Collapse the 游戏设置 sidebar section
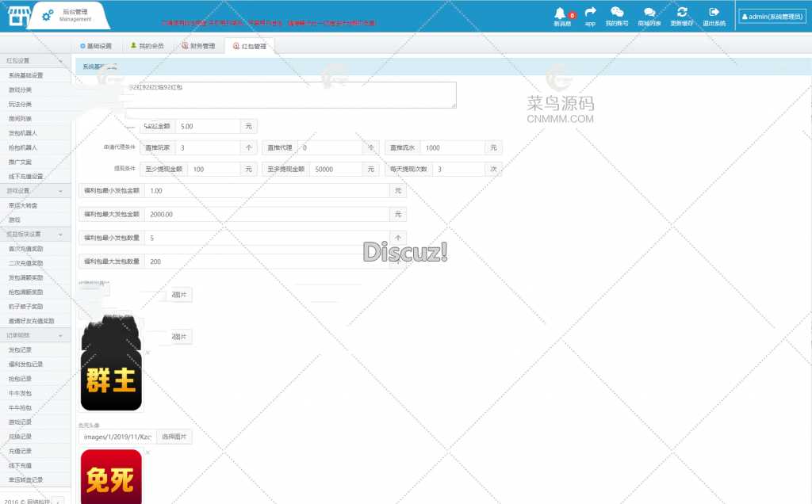Image resolution: width=812 pixels, height=504 pixels. pos(60,191)
